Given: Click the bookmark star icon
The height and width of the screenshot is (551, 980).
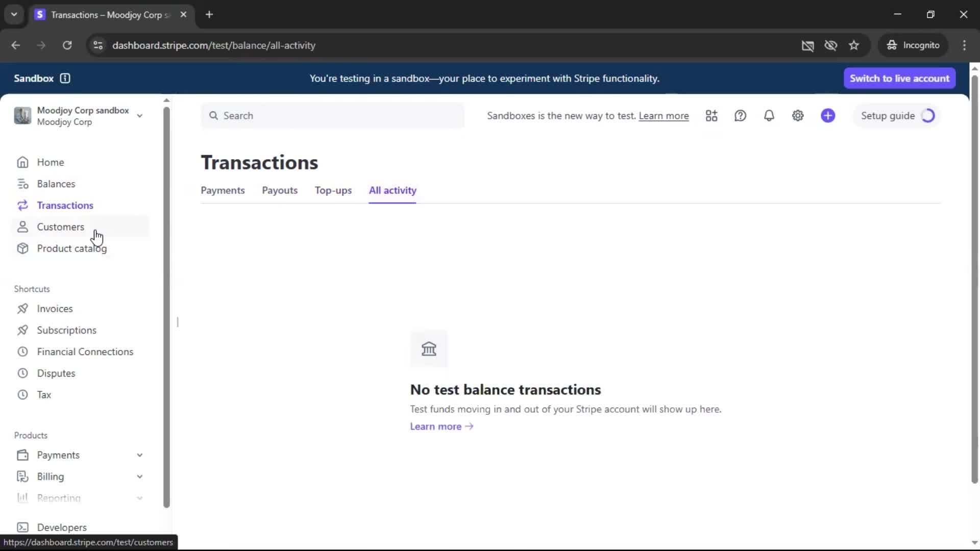Looking at the screenshot, I should coord(854,45).
